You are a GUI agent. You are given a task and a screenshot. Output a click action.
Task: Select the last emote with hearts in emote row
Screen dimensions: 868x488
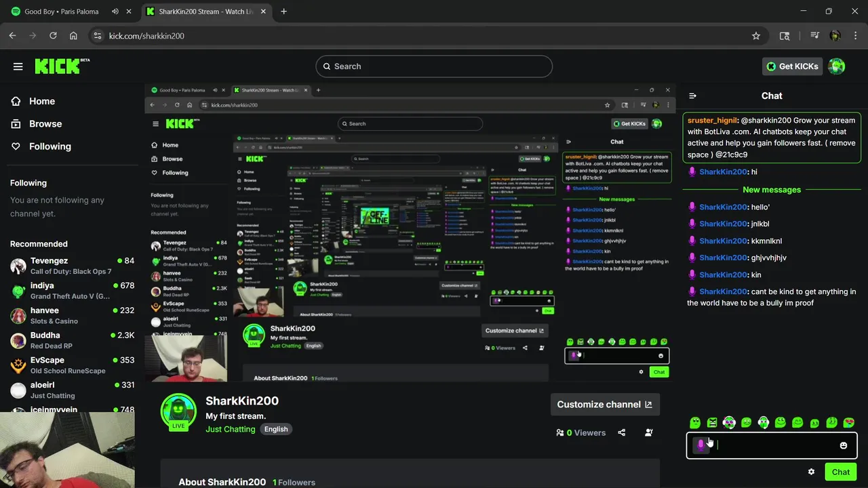[x=849, y=423]
